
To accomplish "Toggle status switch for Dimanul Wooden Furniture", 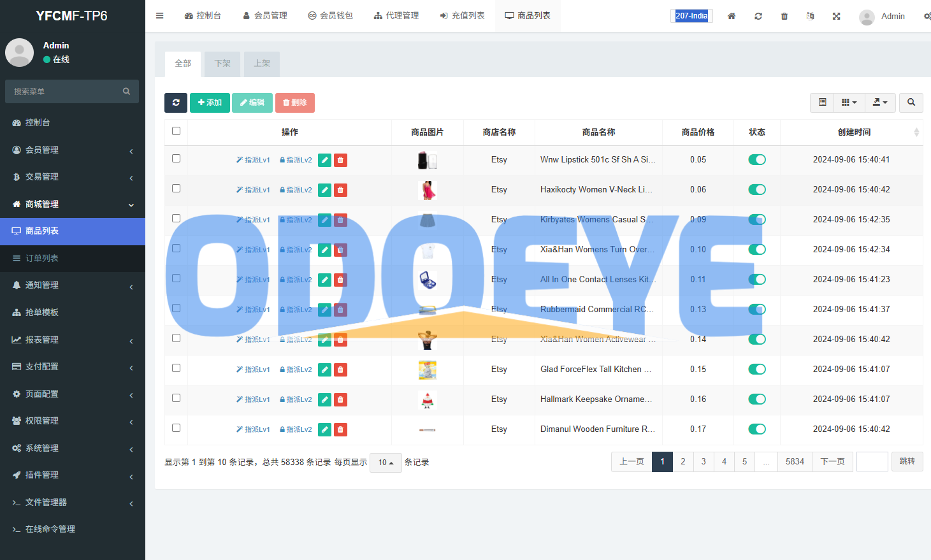I will (756, 429).
